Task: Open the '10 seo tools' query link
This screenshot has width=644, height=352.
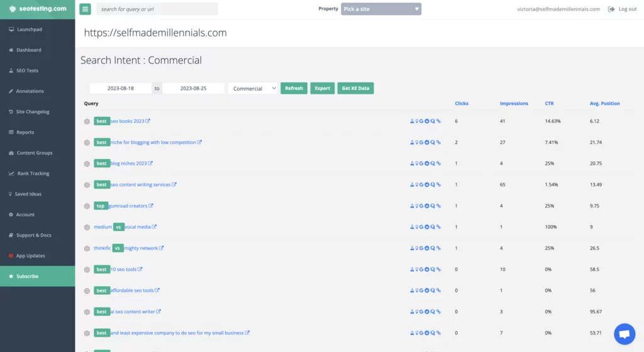Action: tap(124, 270)
